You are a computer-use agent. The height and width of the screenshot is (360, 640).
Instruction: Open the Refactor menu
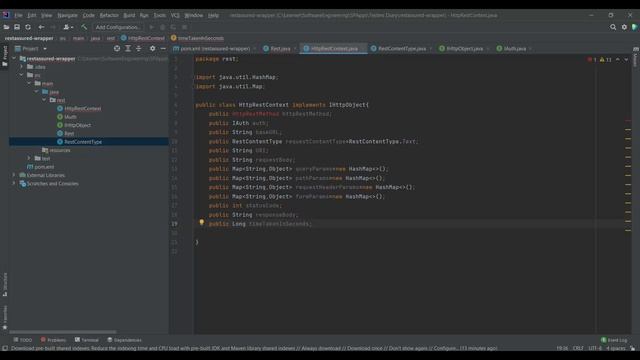click(109, 15)
